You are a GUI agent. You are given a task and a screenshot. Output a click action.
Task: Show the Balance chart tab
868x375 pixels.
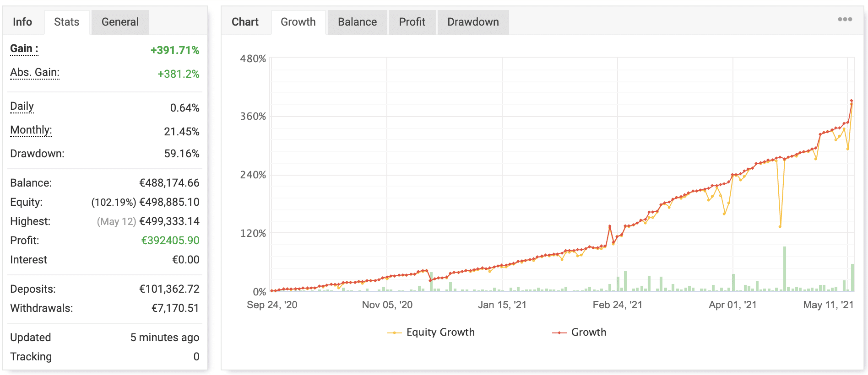point(357,22)
